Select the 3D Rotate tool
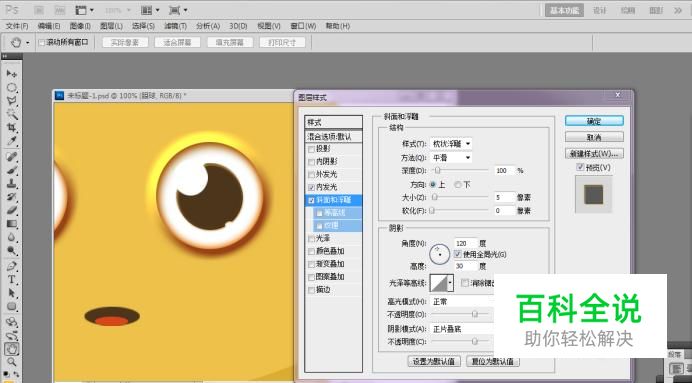This screenshot has height=383, width=692. 11,322
